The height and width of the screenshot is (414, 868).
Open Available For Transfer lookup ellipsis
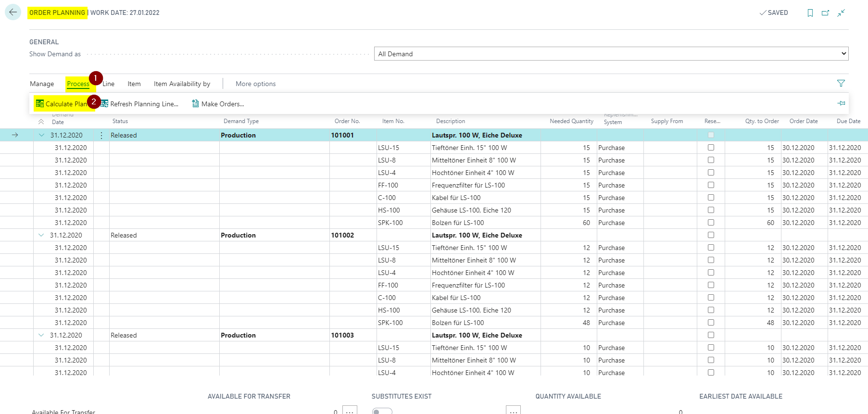tap(350, 411)
